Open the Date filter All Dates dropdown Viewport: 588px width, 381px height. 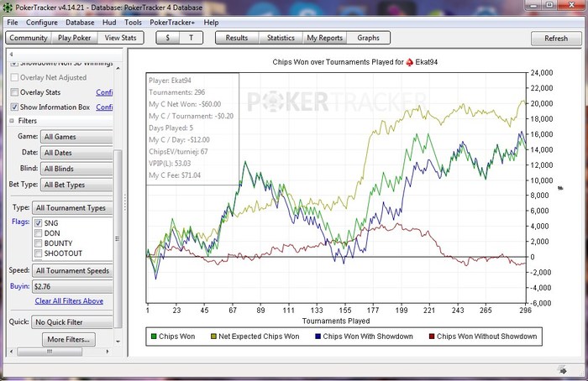[x=76, y=153]
